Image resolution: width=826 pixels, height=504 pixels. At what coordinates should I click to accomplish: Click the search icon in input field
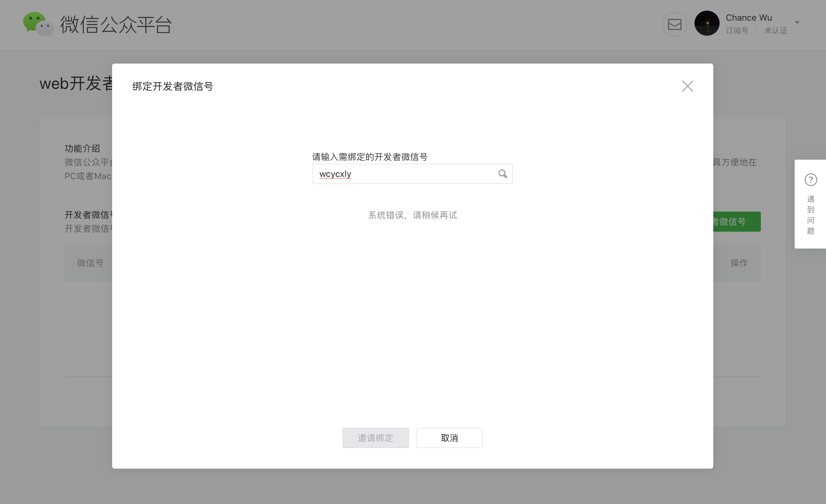click(x=503, y=173)
